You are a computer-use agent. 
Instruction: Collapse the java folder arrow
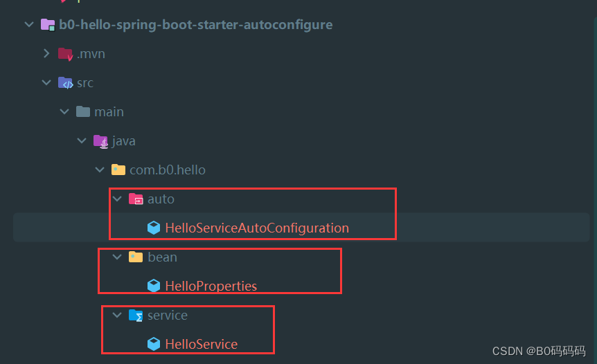pyautogui.click(x=82, y=140)
